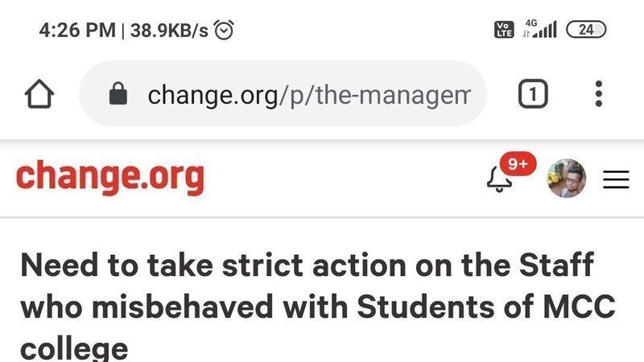The image size is (644, 362).
Task: Tap the battery icon showing 24
Action: click(x=586, y=30)
